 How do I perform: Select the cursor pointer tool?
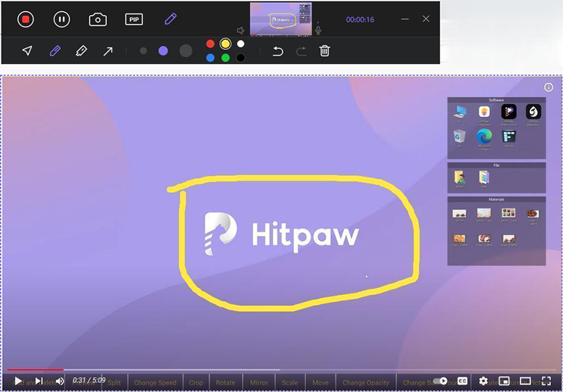click(x=27, y=51)
